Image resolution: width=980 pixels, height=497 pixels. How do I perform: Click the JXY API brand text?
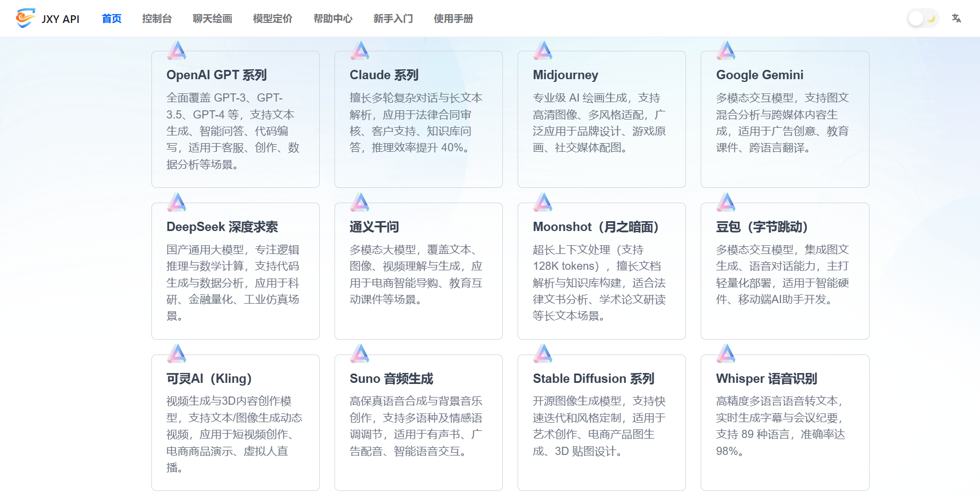click(x=61, y=19)
